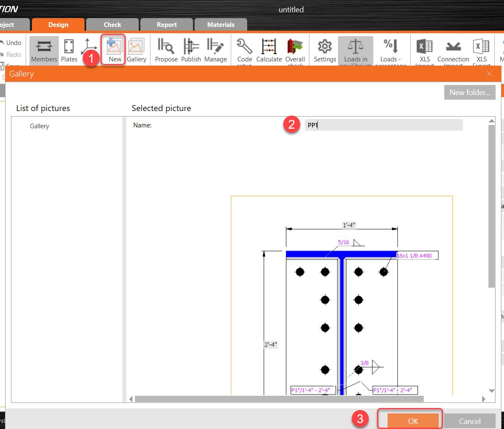Open the Materials tab
Viewport: 504px width, 429px height.
point(221,25)
